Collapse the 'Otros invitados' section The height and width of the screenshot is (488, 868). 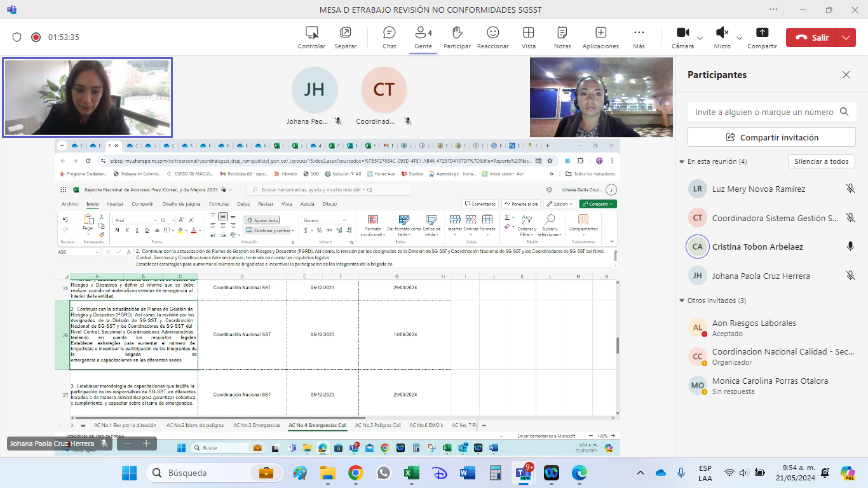tap(682, 301)
